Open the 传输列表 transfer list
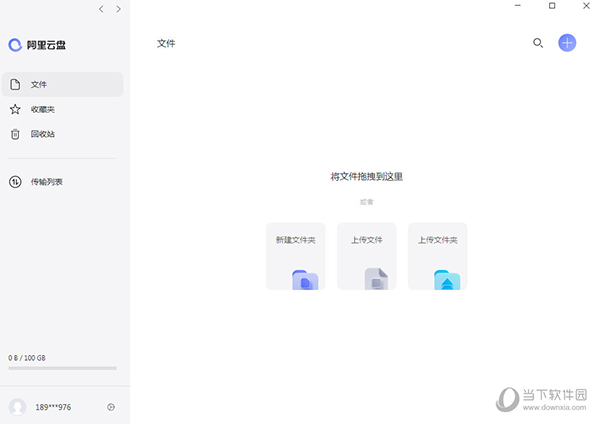Viewport: 600px width, 424px height. click(62, 182)
